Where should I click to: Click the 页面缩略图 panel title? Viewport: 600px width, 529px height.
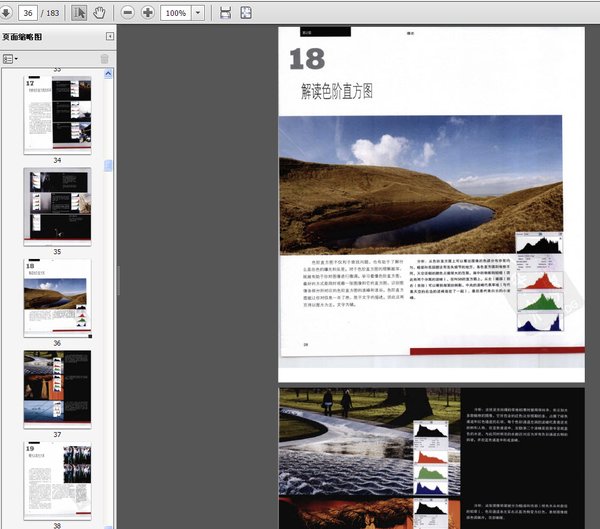[22, 37]
